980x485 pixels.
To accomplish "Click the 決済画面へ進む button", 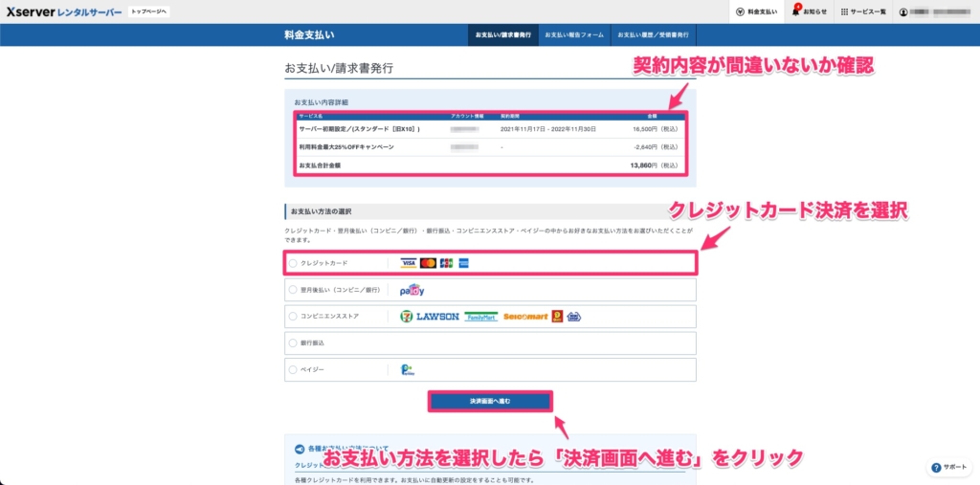I will pos(490,401).
